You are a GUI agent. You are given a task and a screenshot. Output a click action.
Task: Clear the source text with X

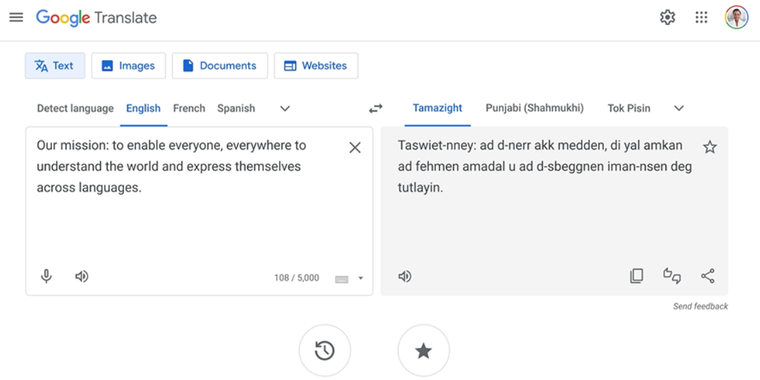[355, 147]
